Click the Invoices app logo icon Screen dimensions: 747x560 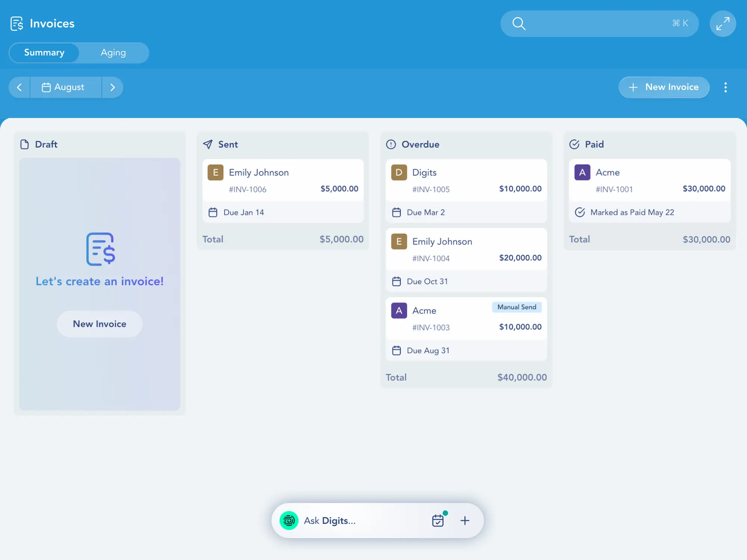17,23
